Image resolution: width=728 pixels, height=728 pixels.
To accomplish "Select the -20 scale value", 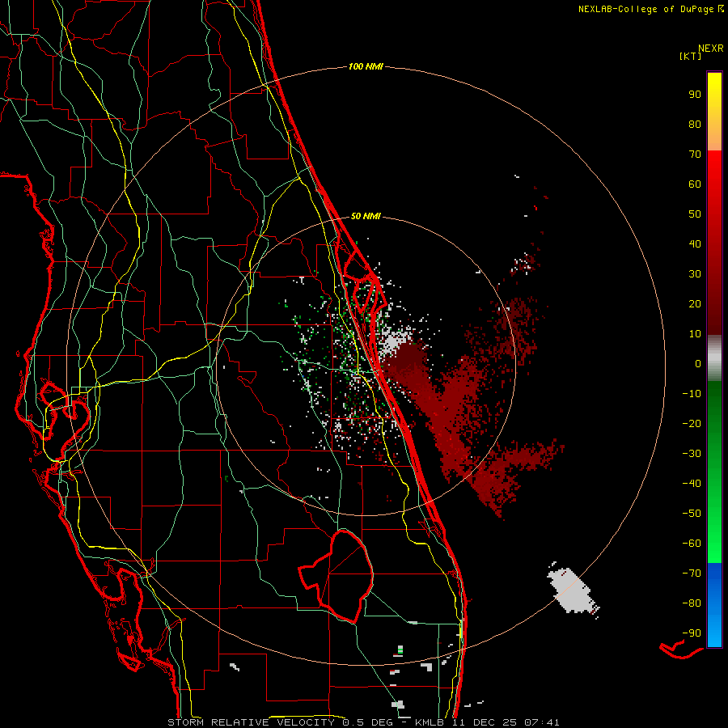I will (x=692, y=423).
